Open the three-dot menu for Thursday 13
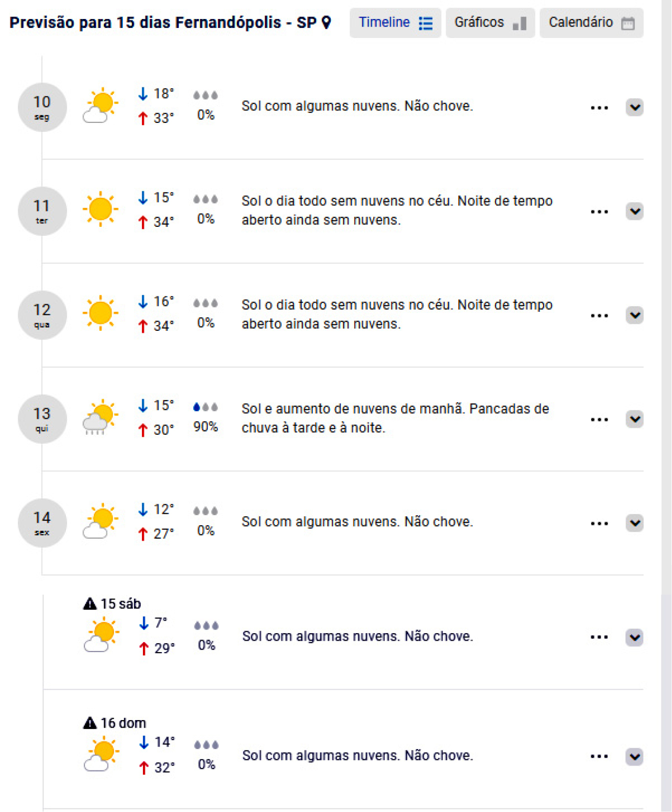Image resolution: width=672 pixels, height=812 pixels. click(599, 419)
